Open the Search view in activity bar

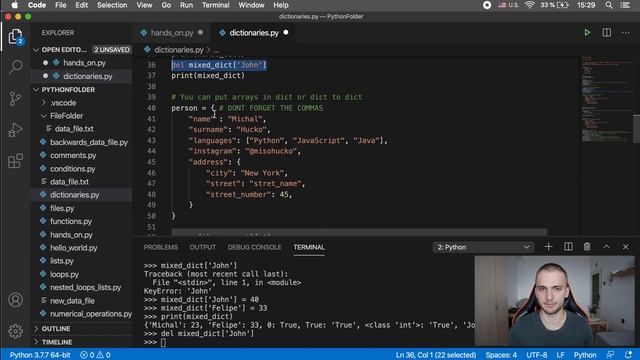point(16,67)
